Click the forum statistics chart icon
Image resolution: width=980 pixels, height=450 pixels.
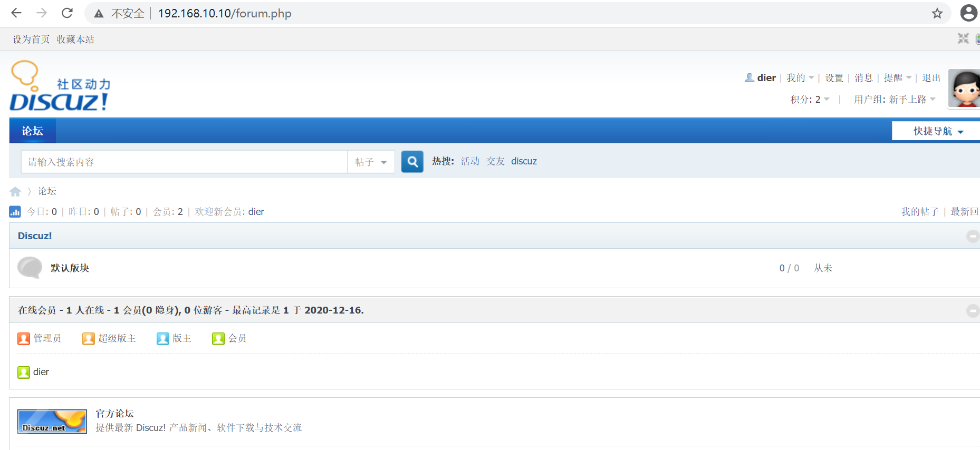point(15,212)
